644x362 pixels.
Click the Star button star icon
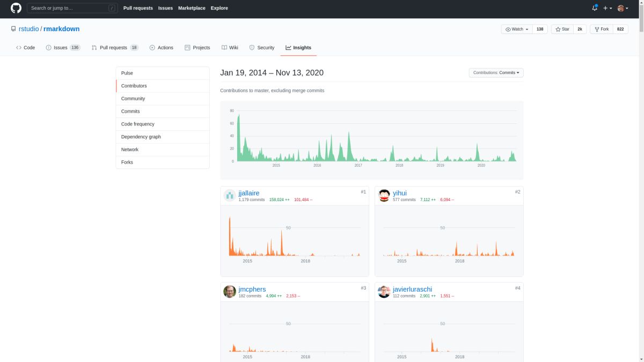pos(558,29)
